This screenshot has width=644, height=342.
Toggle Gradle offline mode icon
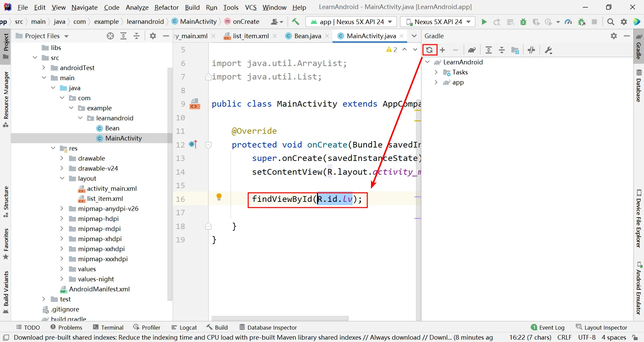(531, 50)
